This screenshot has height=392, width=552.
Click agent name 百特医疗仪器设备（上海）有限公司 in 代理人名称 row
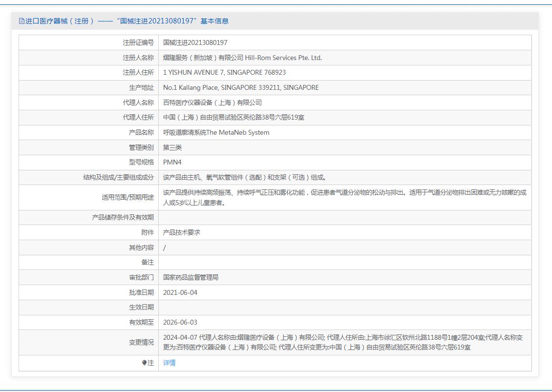(212, 103)
